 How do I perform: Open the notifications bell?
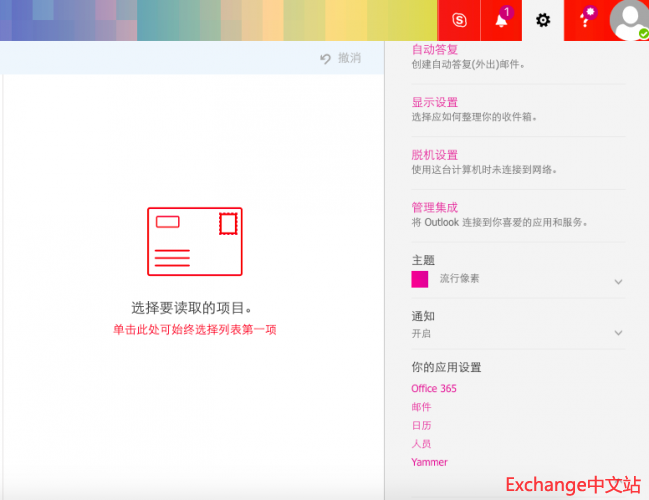[x=501, y=20]
